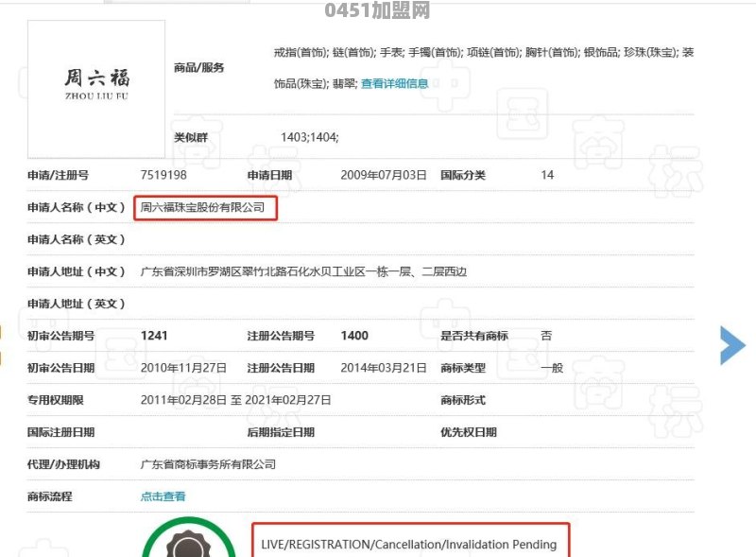Select application date 2009年07月03日
Image resolution: width=756 pixels, height=557 pixels.
(384, 175)
